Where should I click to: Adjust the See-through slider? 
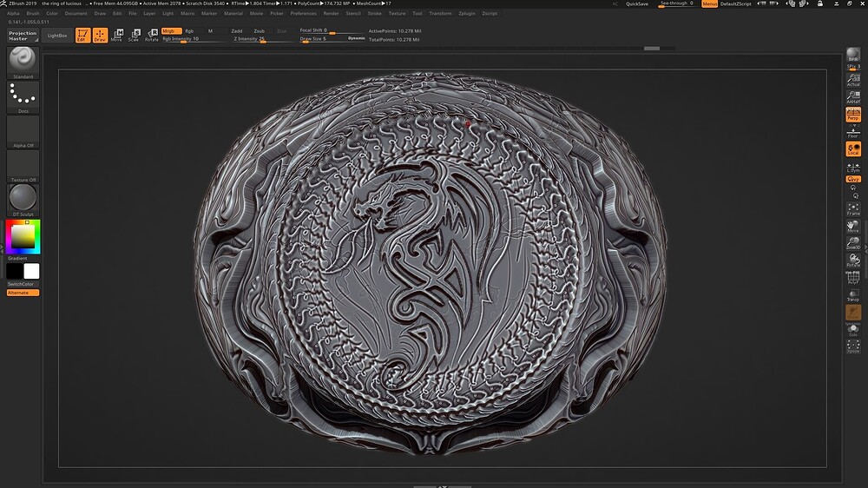click(x=676, y=3)
